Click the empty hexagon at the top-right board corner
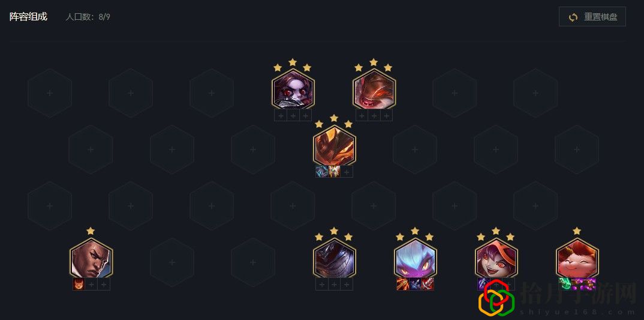This screenshot has width=644, height=320. (x=535, y=94)
